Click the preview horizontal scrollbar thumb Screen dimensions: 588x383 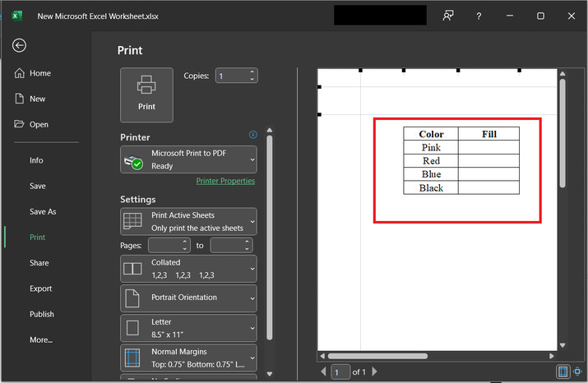[377, 356]
